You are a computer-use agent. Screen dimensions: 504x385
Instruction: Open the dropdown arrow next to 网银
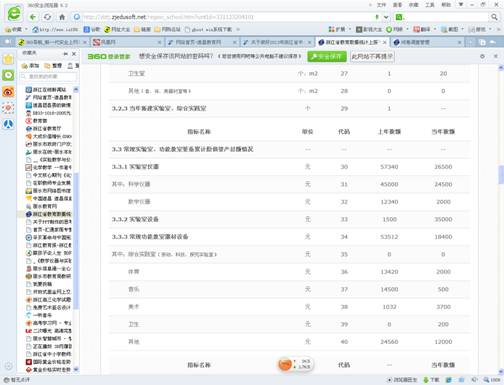[x=407, y=29]
